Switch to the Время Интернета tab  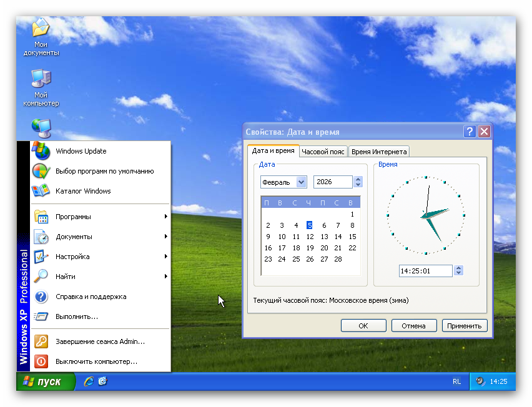378,152
